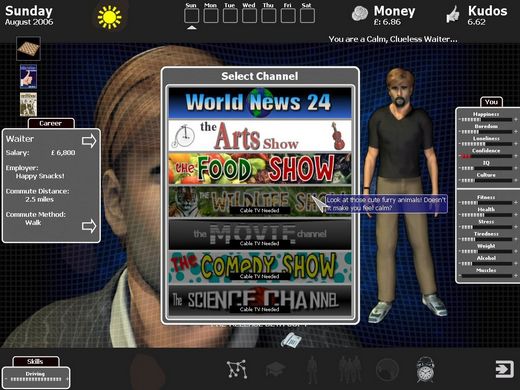Click the telephone icon below the dialog
Screen dimensions: 520x390
coord(291,340)
